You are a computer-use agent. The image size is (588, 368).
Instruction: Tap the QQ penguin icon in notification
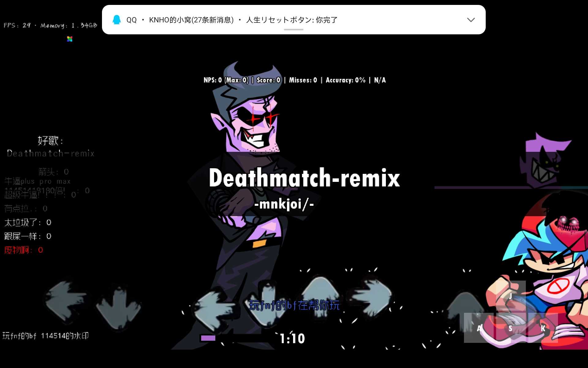point(117,20)
